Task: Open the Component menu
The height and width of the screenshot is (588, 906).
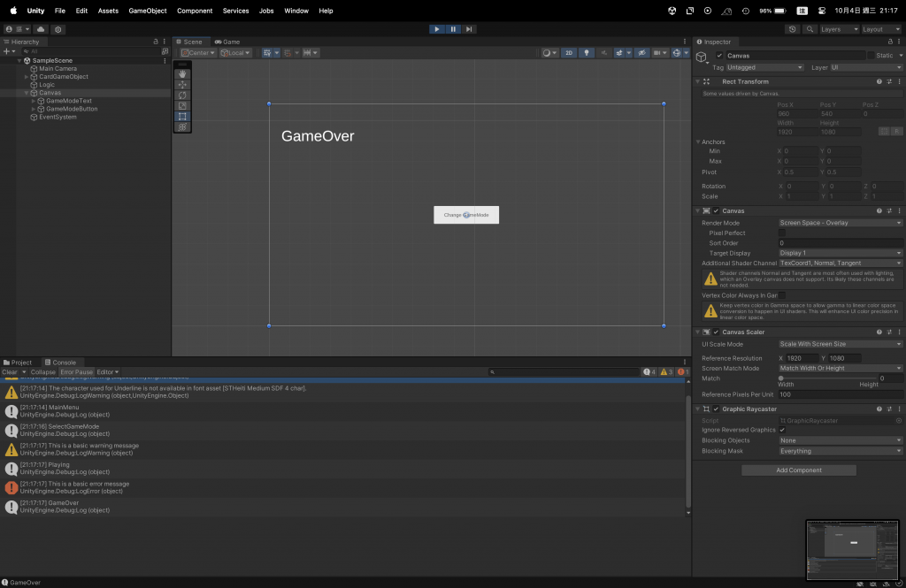Action: tap(195, 11)
